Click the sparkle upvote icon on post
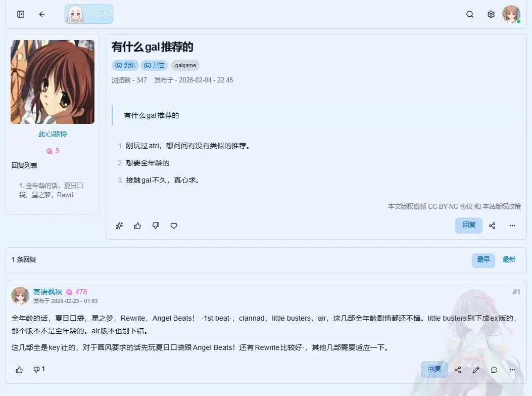The height and width of the screenshot is (396, 532). coord(119,226)
